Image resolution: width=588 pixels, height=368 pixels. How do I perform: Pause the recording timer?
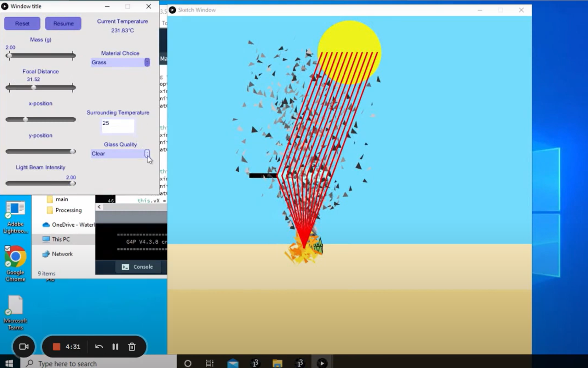(x=115, y=347)
